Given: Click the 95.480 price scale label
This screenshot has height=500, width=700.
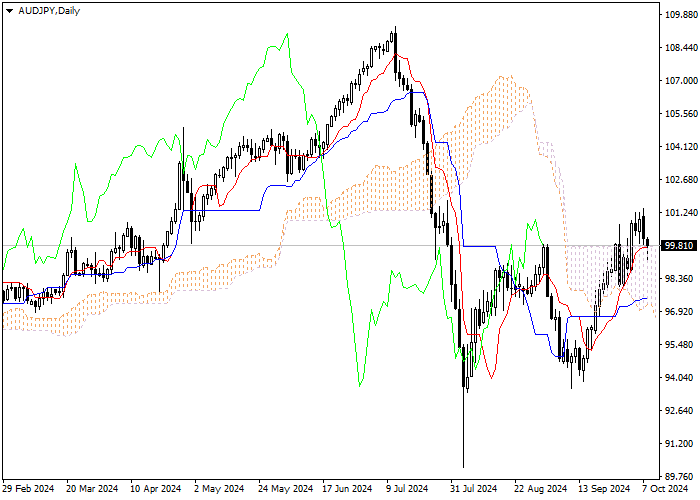Looking at the screenshot, I should (679, 345).
